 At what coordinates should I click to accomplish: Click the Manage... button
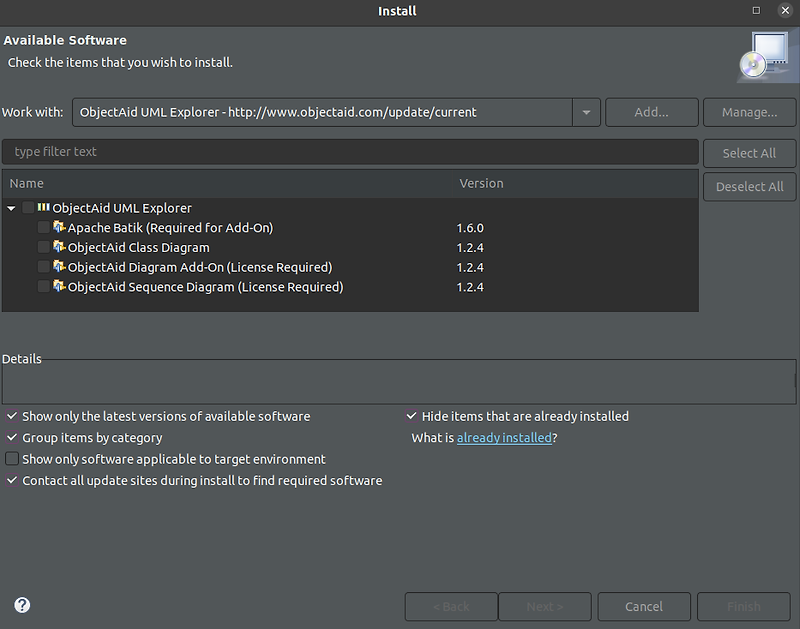tap(749, 112)
